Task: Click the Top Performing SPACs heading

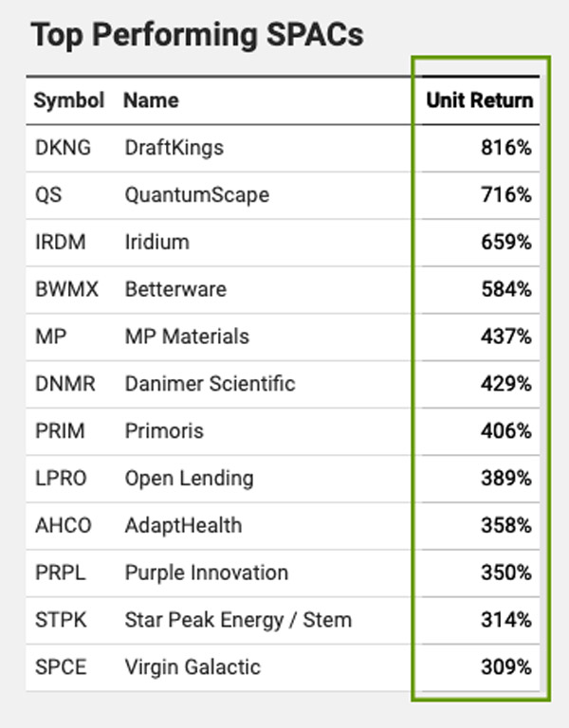Action: (196, 35)
